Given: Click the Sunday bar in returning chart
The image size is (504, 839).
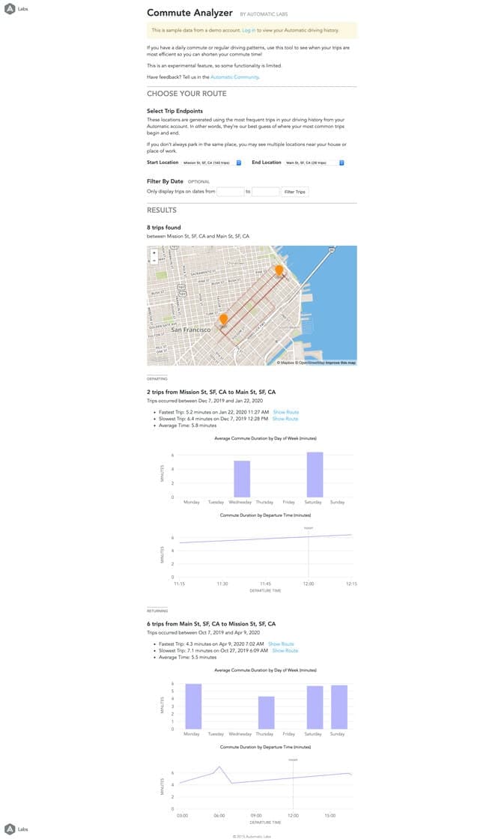Looking at the screenshot, I should 339,707.
